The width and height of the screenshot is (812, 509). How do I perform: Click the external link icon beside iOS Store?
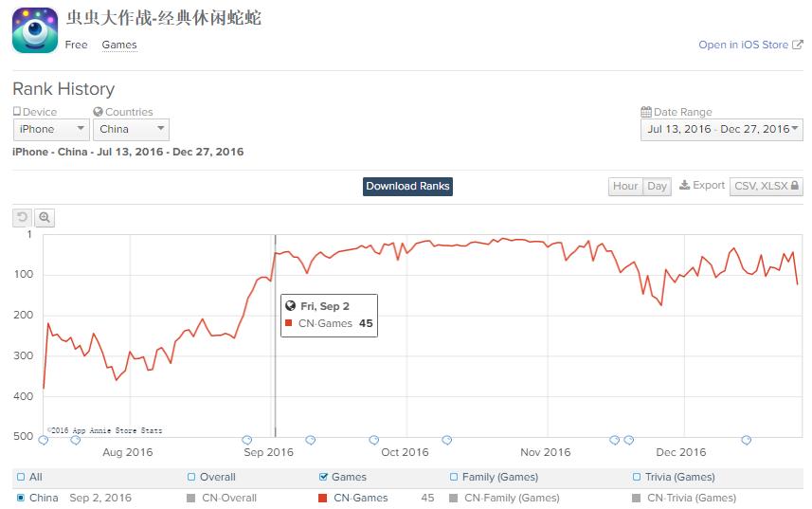pyautogui.click(x=798, y=45)
